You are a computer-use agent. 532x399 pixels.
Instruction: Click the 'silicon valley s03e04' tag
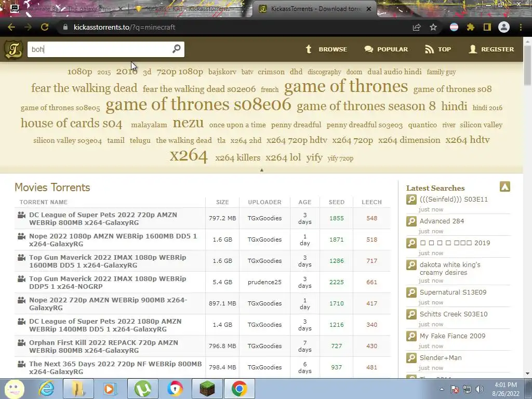coord(68,140)
